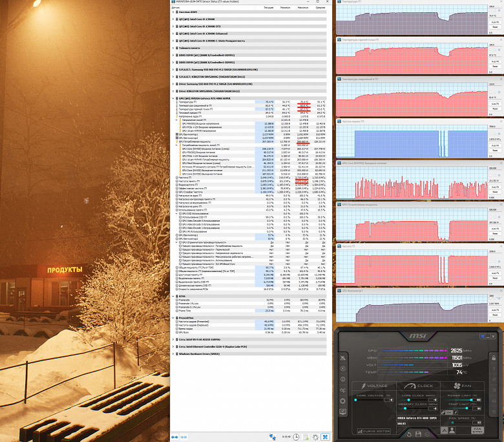The height and width of the screenshot is (442, 504).
Task: Open the Afterburner information icon
Action: (342, 379)
